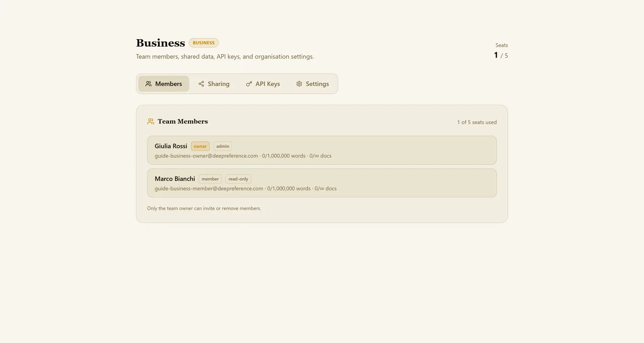The image size is (644, 343).
Task: Click the read-only badge on Marco Bianchi
Action: (x=238, y=179)
